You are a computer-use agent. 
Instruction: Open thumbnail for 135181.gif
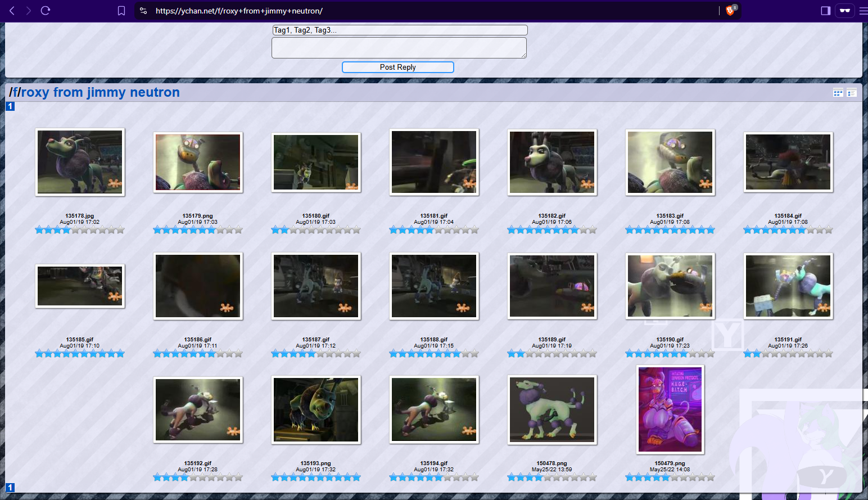pyautogui.click(x=434, y=162)
